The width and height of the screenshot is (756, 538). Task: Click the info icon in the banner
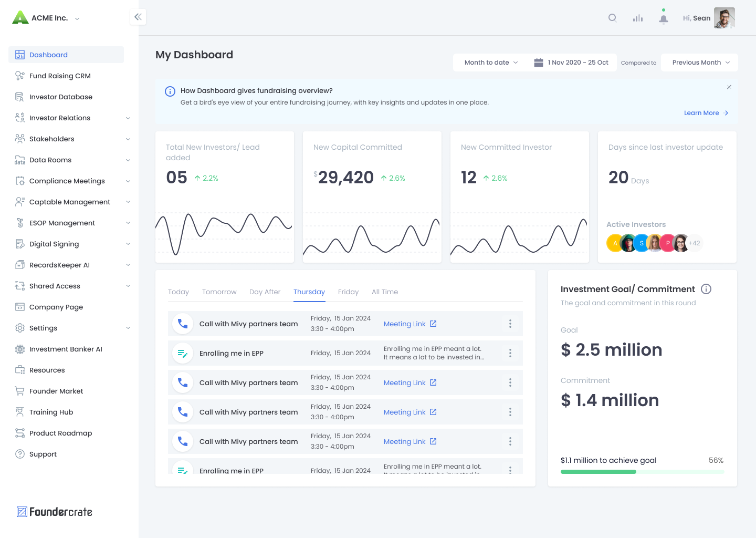tap(170, 91)
